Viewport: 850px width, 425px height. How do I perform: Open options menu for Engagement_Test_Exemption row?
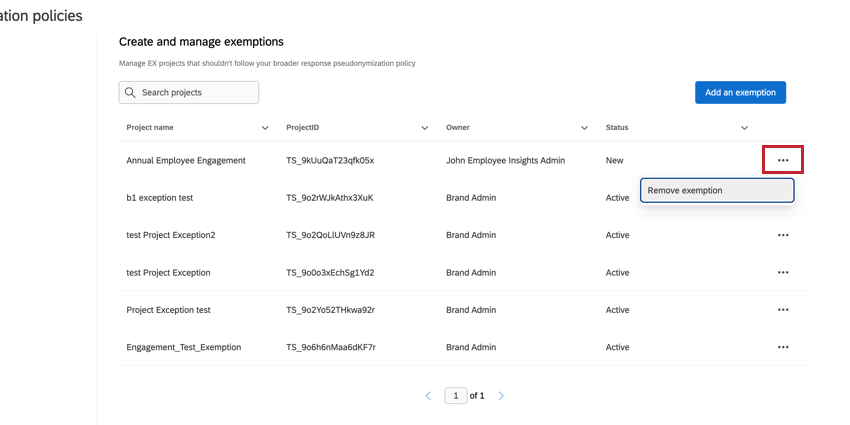pyautogui.click(x=783, y=348)
